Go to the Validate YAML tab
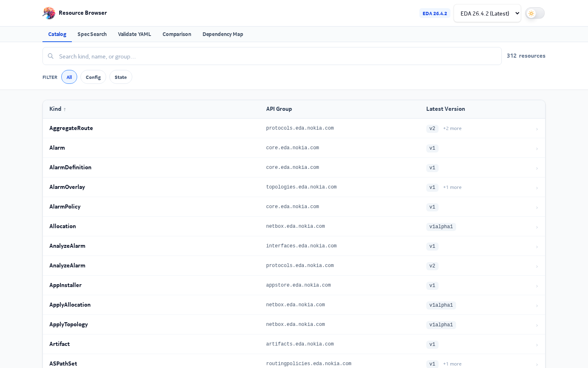The image size is (588, 368). (134, 34)
